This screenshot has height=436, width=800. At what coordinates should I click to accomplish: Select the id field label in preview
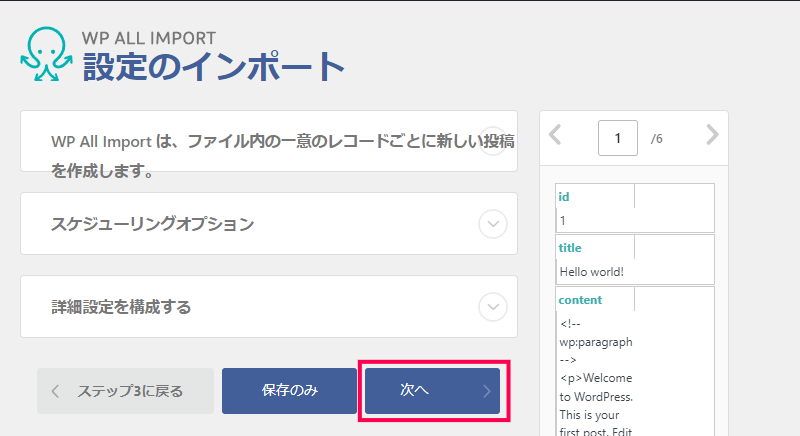[x=564, y=197]
